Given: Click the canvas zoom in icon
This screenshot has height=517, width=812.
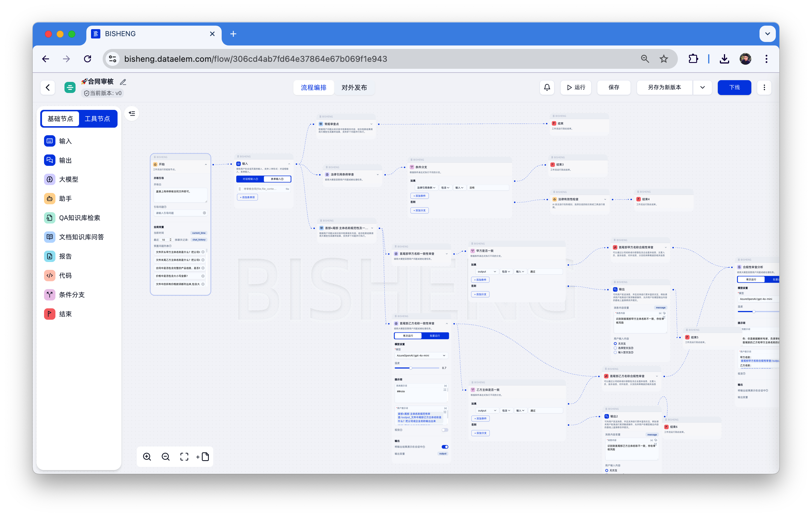Looking at the screenshot, I should 147,457.
